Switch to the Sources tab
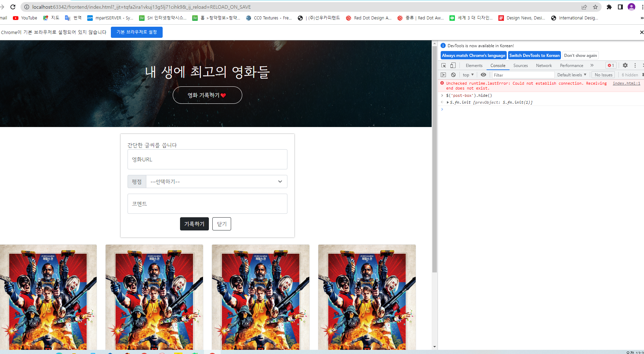This screenshot has width=644, height=354. (520, 65)
